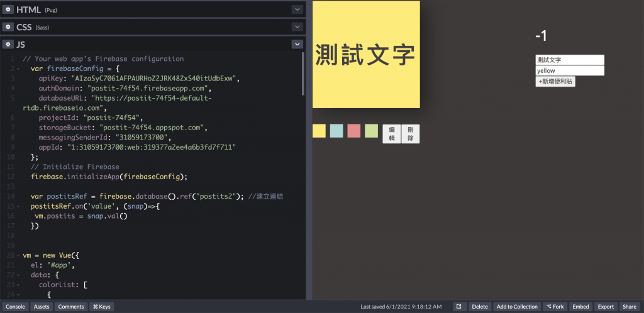Viewport: 644px width, 313px height.
Task: Click Add to Collection button
Action: click(517, 307)
